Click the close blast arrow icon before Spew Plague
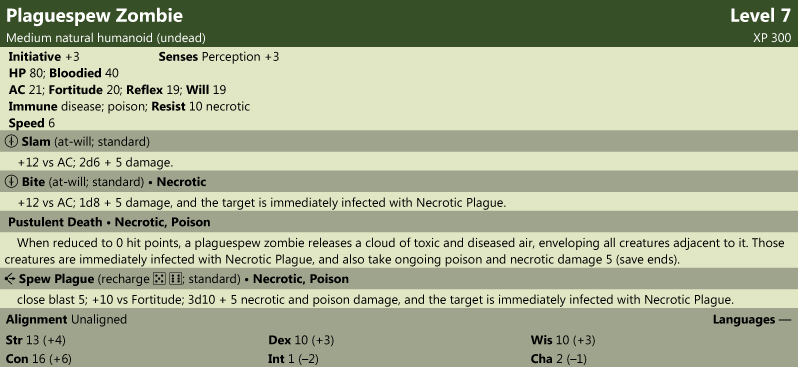Viewport: 798px width, 367px height. pos(10,279)
